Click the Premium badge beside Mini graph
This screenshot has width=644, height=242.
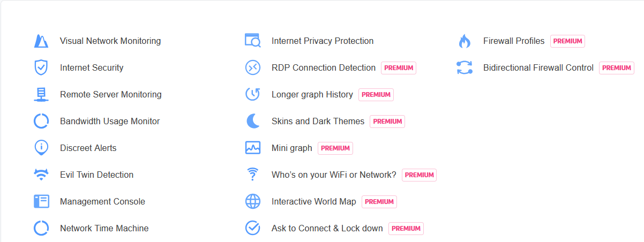pyautogui.click(x=335, y=148)
